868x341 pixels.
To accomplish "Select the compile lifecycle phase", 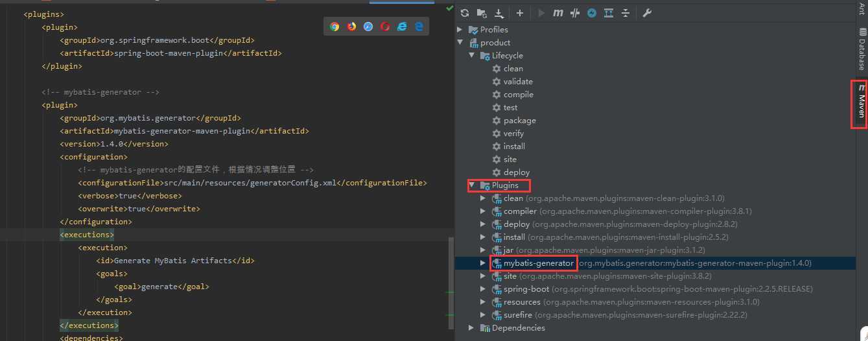I will point(518,95).
